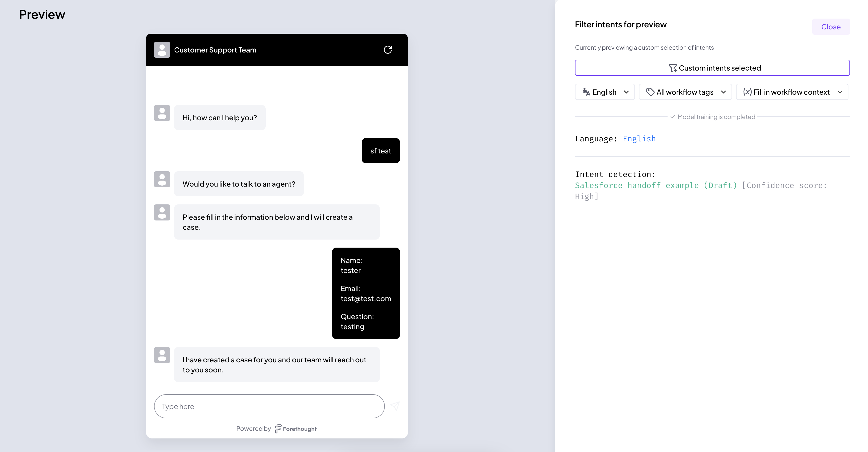This screenshot has width=868, height=452.
Task: Click the send message paper plane icon
Action: [395, 406]
